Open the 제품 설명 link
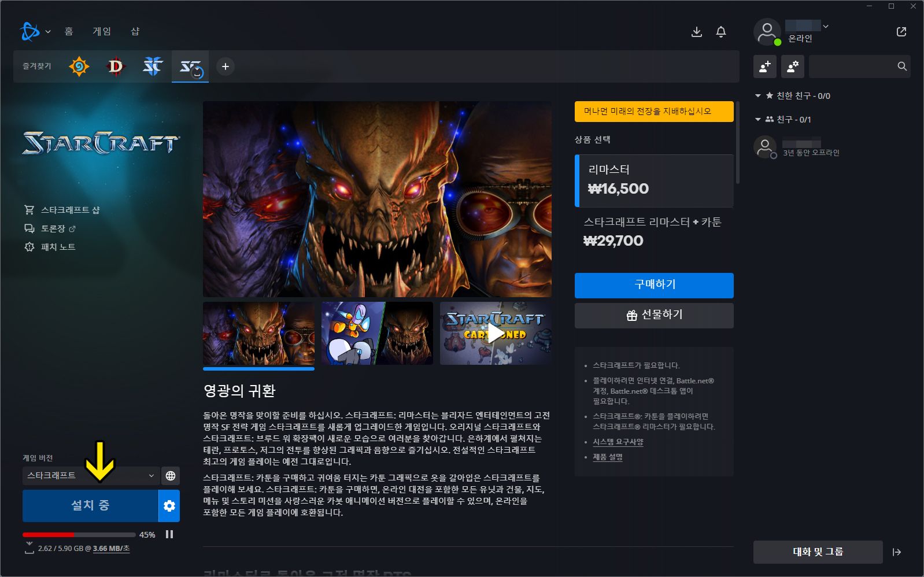Viewport: 924px width, 577px height. coord(608,457)
